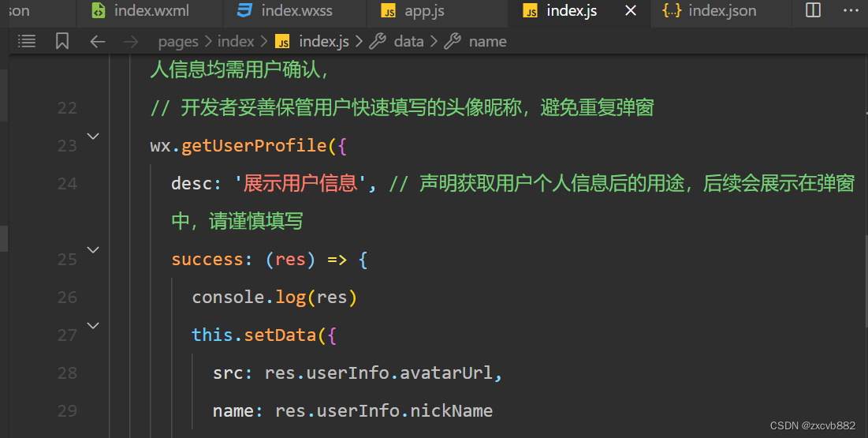Click line number 24
This screenshot has width=868, height=438.
point(67,184)
